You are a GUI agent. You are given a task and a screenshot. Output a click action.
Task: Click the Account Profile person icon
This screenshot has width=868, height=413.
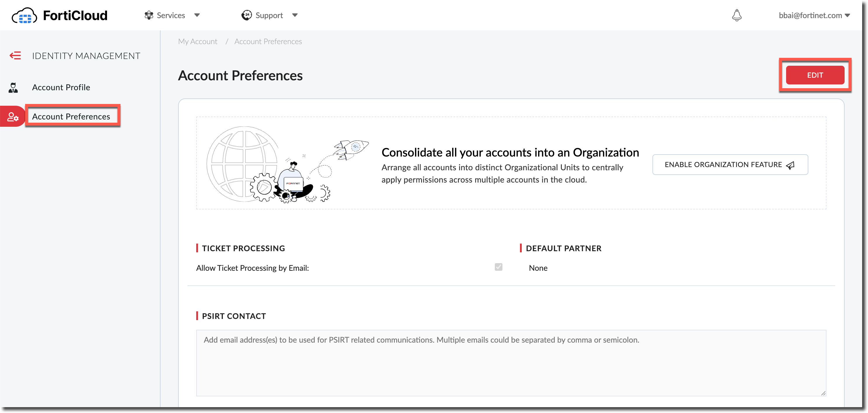[13, 88]
